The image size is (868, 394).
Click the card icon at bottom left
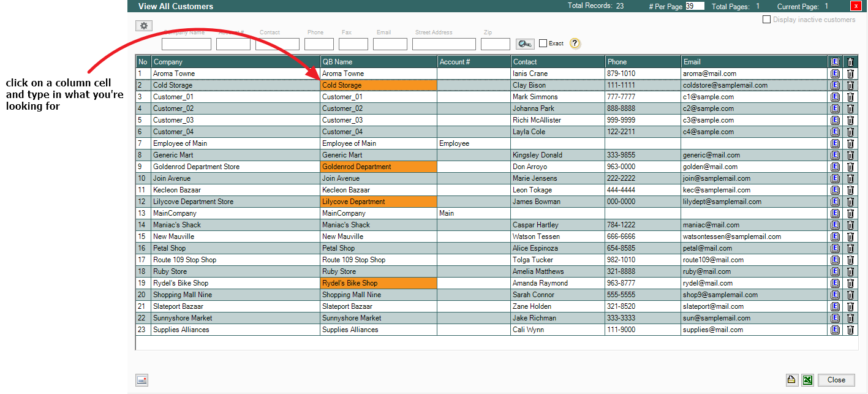click(x=142, y=381)
